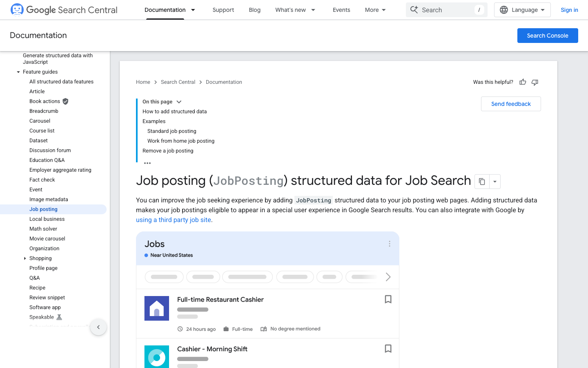Open the Math solver sidebar item
Viewport: 588px width, 368px height.
point(43,229)
